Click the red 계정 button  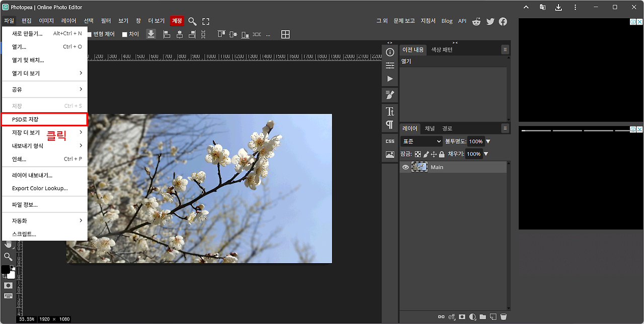point(177,21)
